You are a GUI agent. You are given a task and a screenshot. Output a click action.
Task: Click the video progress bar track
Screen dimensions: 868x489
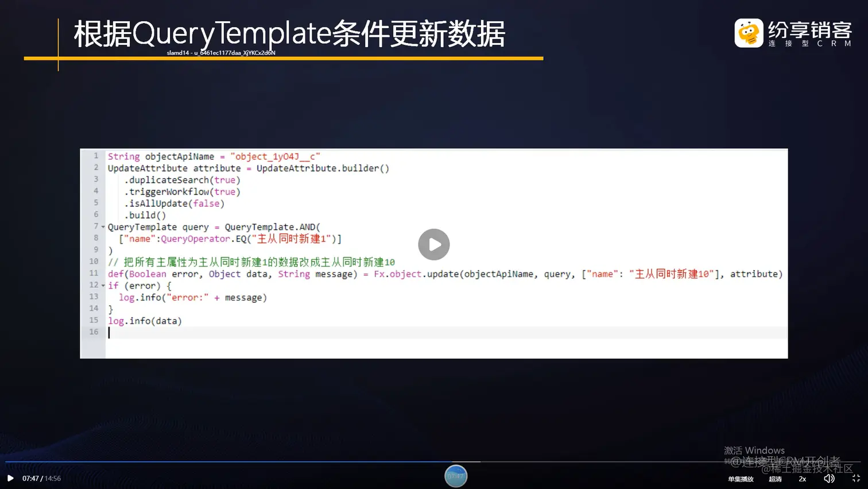coord(433,461)
